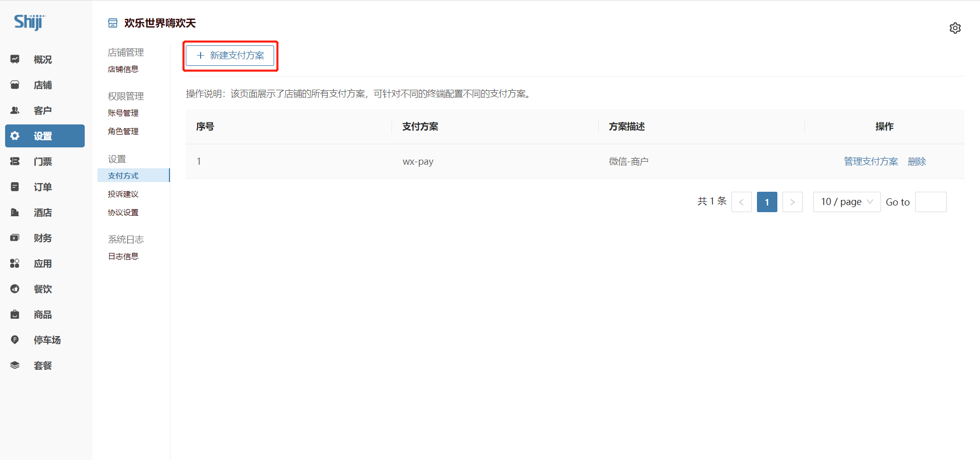Click the 概况 overview sidebar icon
980x460 pixels.
click(15, 59)
